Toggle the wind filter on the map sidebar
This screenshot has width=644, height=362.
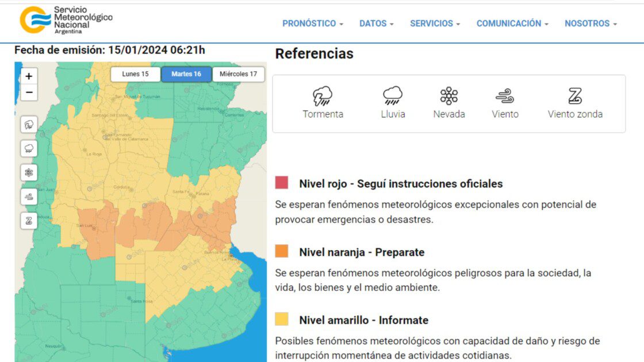click(28, 195)
